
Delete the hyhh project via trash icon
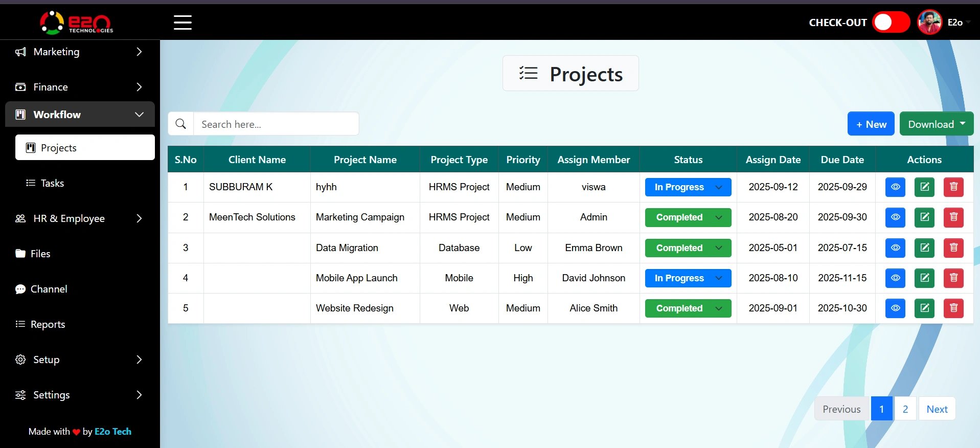tap(953, 187)
